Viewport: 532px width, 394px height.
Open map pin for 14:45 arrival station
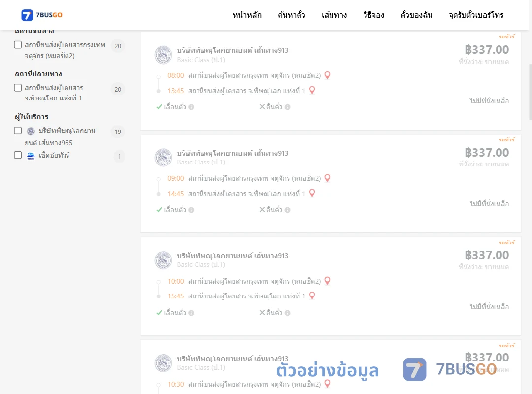(312, 193)
